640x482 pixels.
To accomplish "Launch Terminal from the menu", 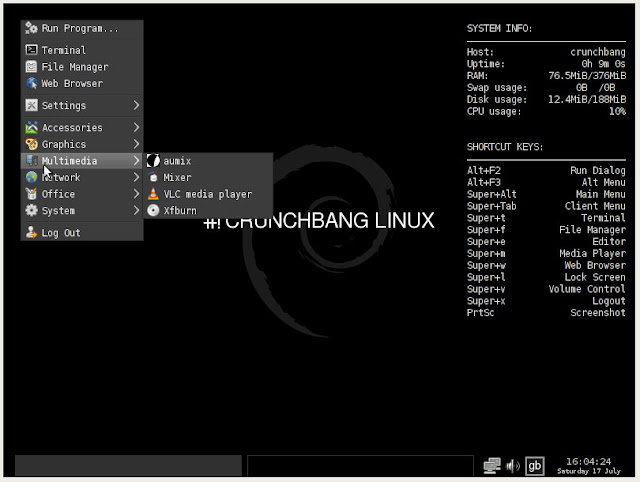I will [x=82, y=50].
